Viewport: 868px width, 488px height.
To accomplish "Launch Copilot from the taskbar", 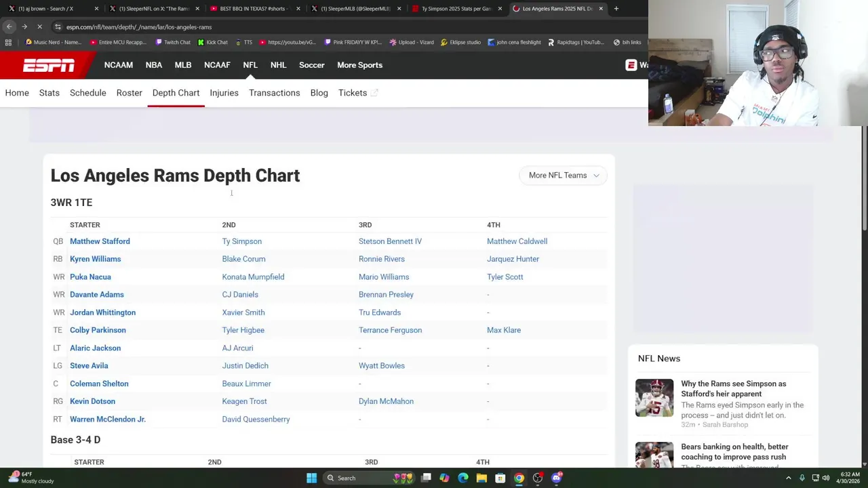I will point(444,478).
